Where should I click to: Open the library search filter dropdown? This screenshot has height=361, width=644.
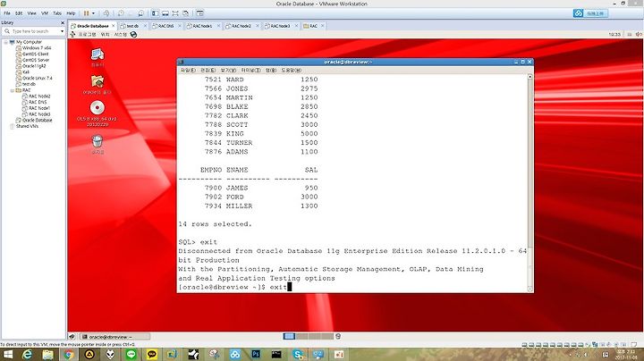point(62,31)
